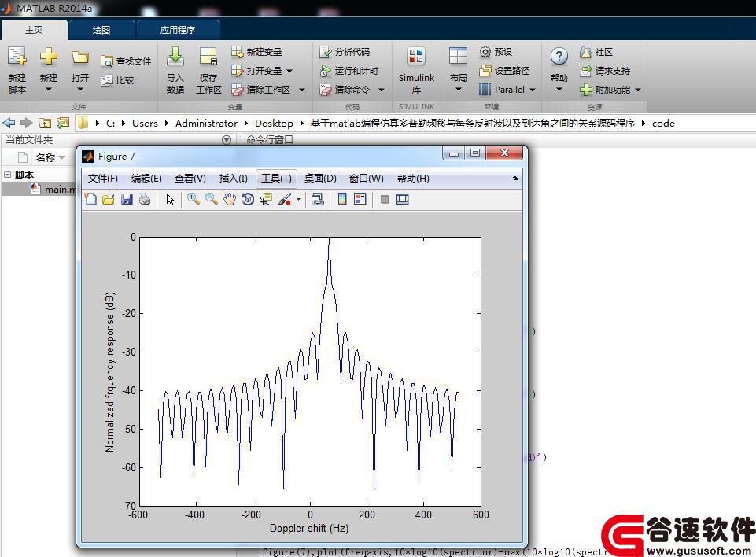Expand the Parallel dropdown
This screenshot has height=557, width=756.
533,90
